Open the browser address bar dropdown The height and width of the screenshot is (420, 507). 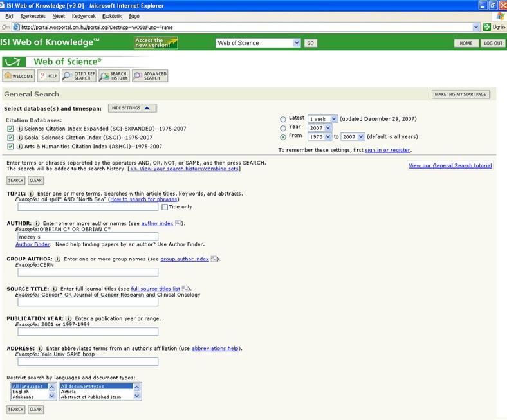476,27
